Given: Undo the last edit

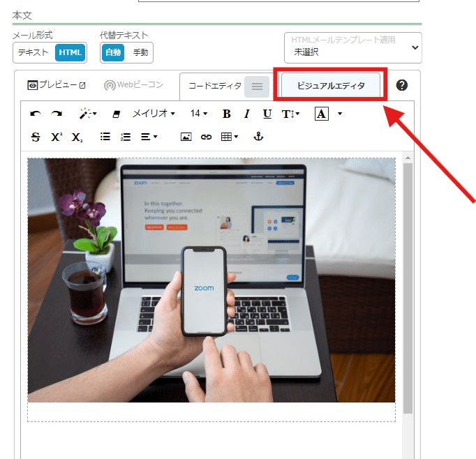Looking at the screenshot, I should click(x=36, y=114).
